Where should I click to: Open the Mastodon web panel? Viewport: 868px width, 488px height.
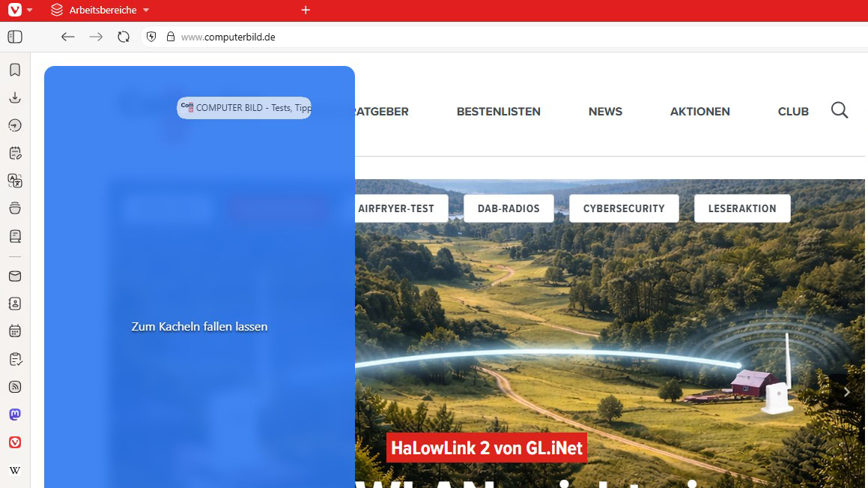coord(15,415)
